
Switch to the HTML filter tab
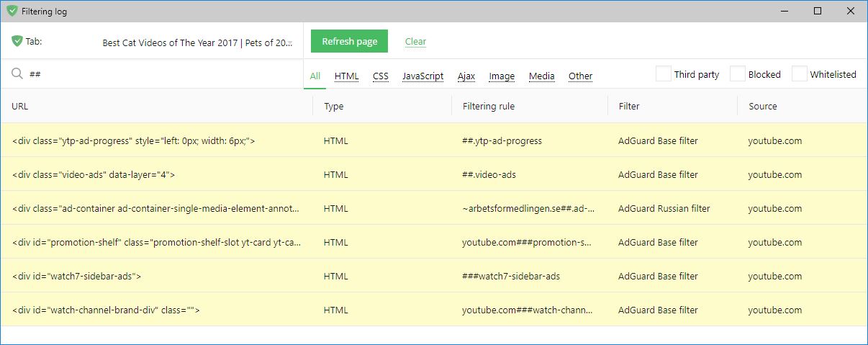[x=346, y=76]
